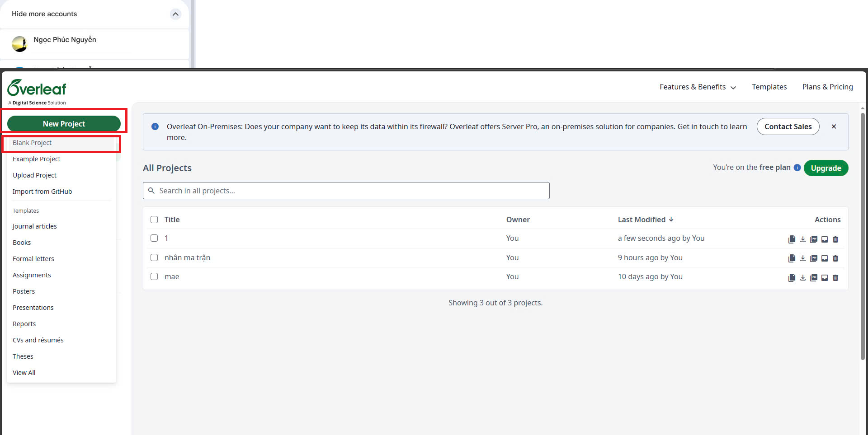
Task: Choose Blank Project from the menu
Action: pyautogui.click(x=32, y=143)
